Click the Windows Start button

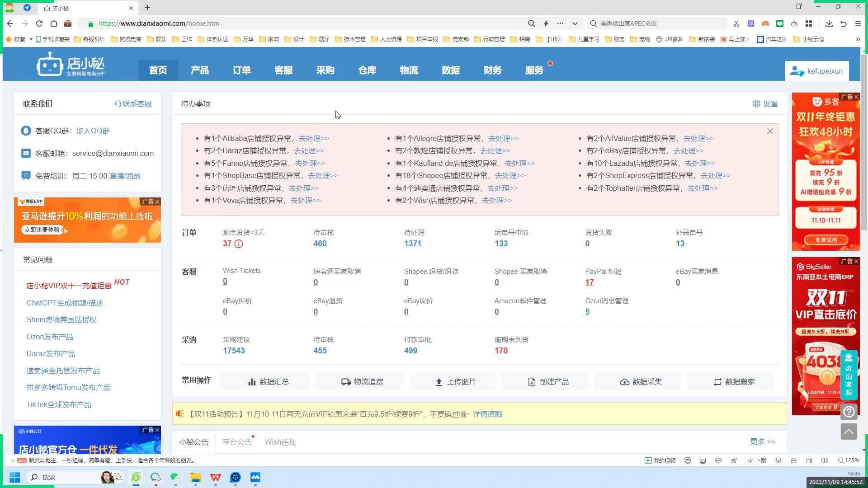pyautogui.click(x=14, y=477)
